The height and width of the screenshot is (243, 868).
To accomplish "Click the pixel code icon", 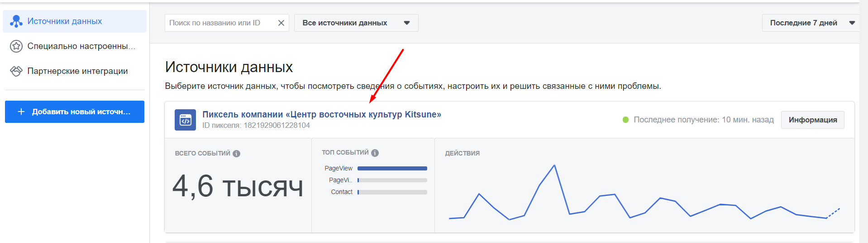I will (x=185, y=120).
